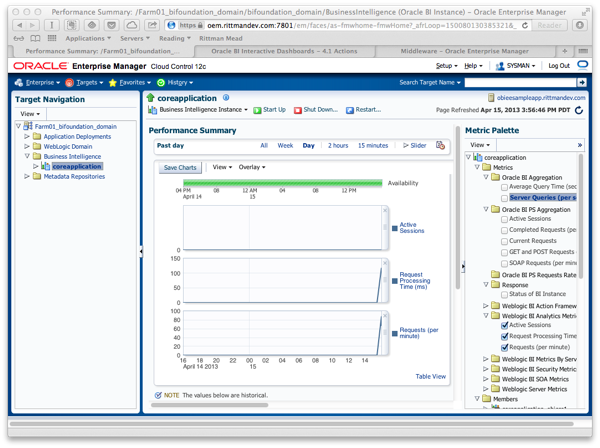Select the 15 minutes time range
The width and height of the screenshot is (600, 448).
pos(373,145)
